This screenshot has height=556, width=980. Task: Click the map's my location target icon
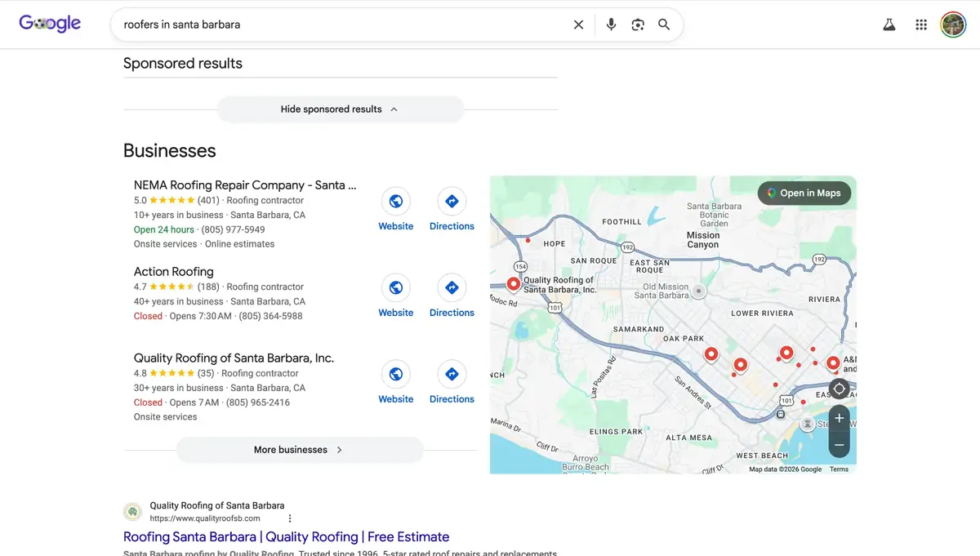click(839, 389)
